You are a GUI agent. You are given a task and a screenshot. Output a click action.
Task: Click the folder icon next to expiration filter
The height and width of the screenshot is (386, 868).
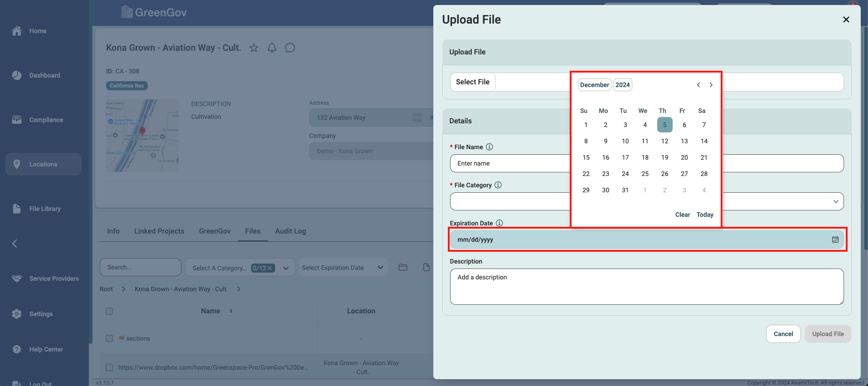(403, 267)
